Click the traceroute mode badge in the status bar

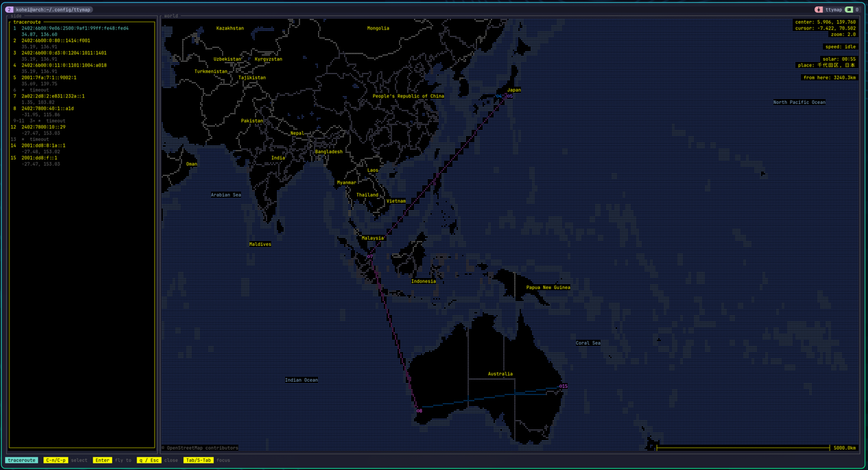point(22,460)
